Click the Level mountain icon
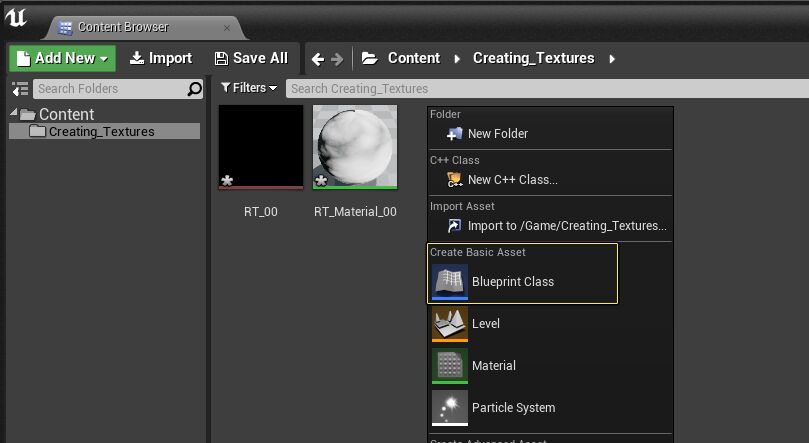Viewport: 809px width, 443px height. [x=450, y=324]
